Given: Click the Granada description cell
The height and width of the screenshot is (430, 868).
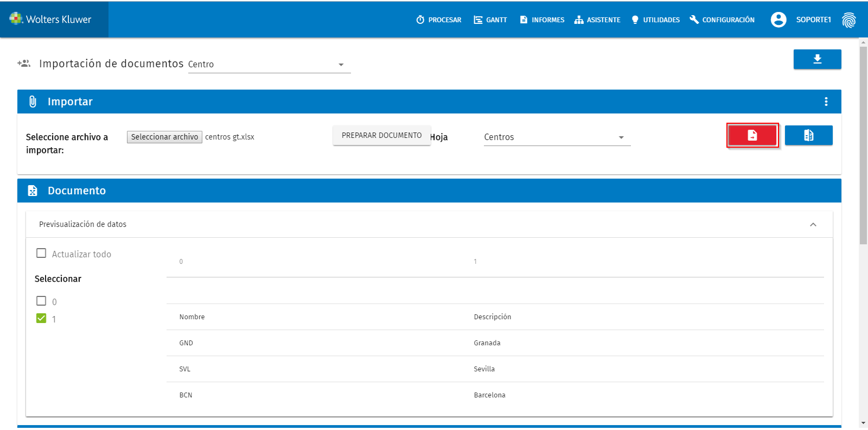Looking at the screenshot, I should point(487,343).
